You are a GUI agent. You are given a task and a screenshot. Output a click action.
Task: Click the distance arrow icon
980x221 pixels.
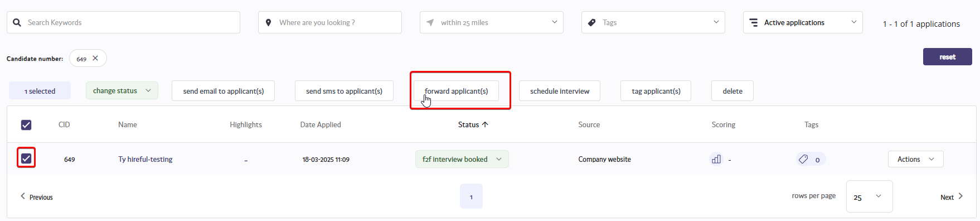pyautogui.click(x=430, y=22)
